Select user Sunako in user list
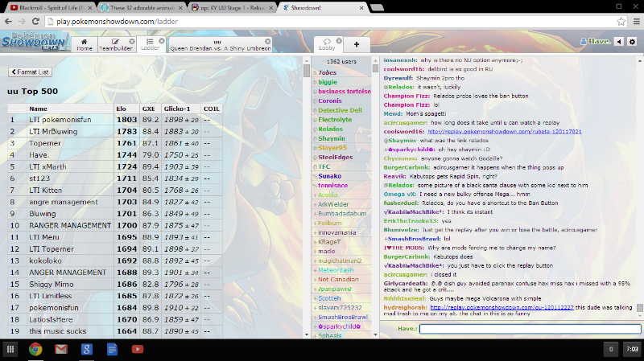 (x=329, y=176)
